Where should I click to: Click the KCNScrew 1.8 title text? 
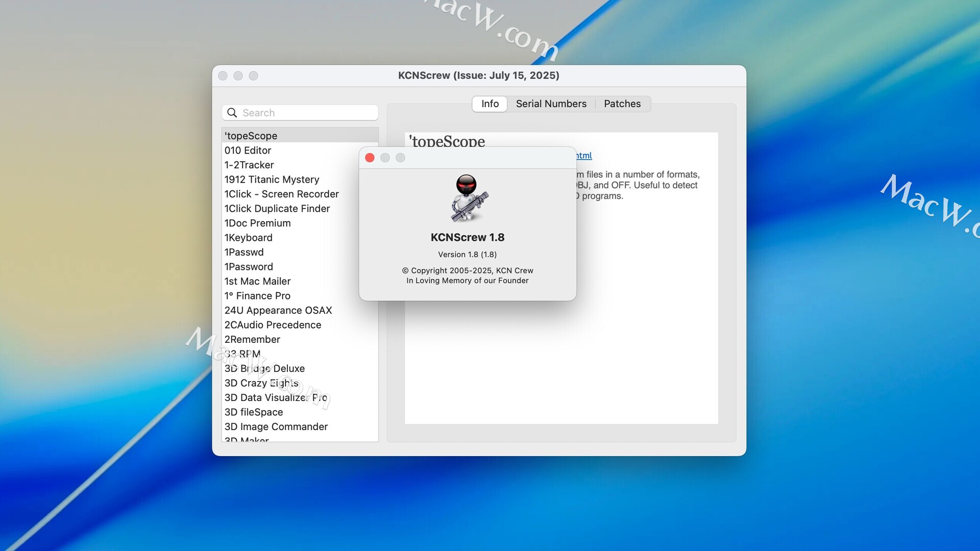pos(468,237)
